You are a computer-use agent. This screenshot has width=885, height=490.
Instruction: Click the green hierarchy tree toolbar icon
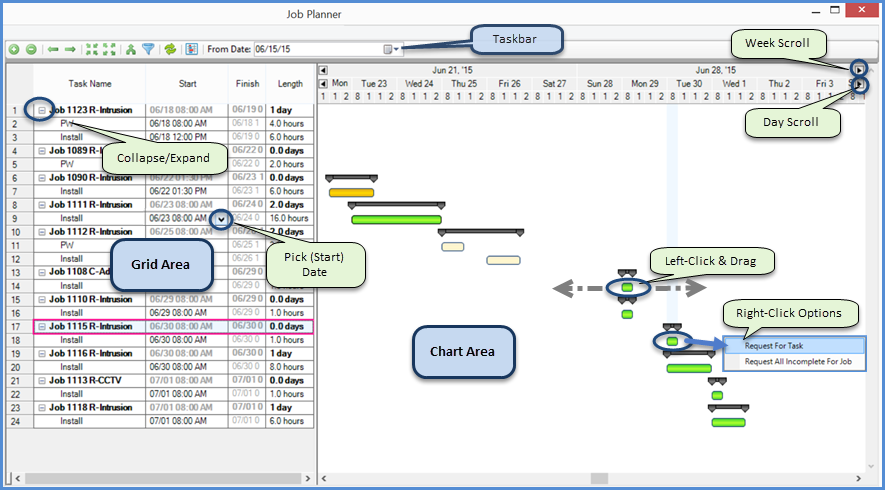[x=131, y=50]
